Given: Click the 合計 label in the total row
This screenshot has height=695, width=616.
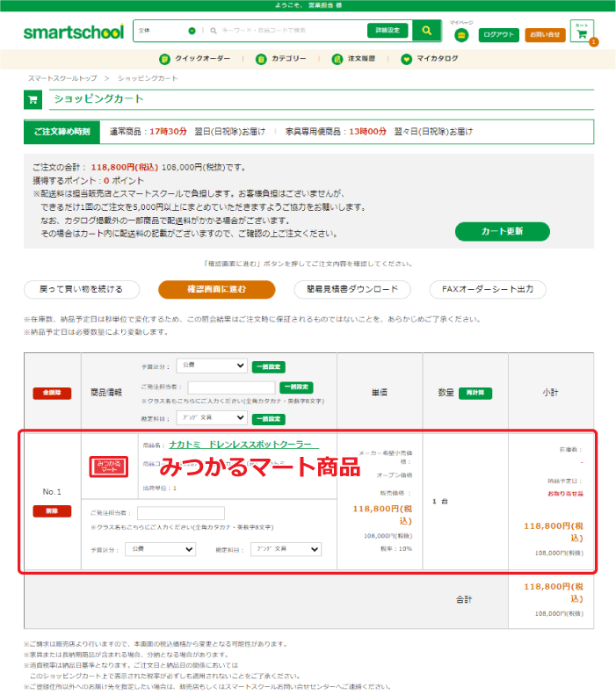Looking at the screenshot, I should click(x=464, y=600).
